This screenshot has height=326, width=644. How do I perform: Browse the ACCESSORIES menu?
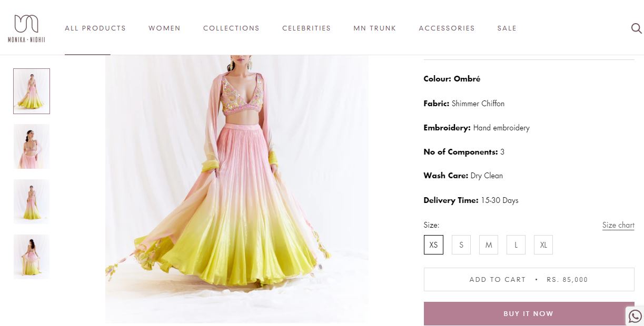pyautogui.click(x=447, y=28)
